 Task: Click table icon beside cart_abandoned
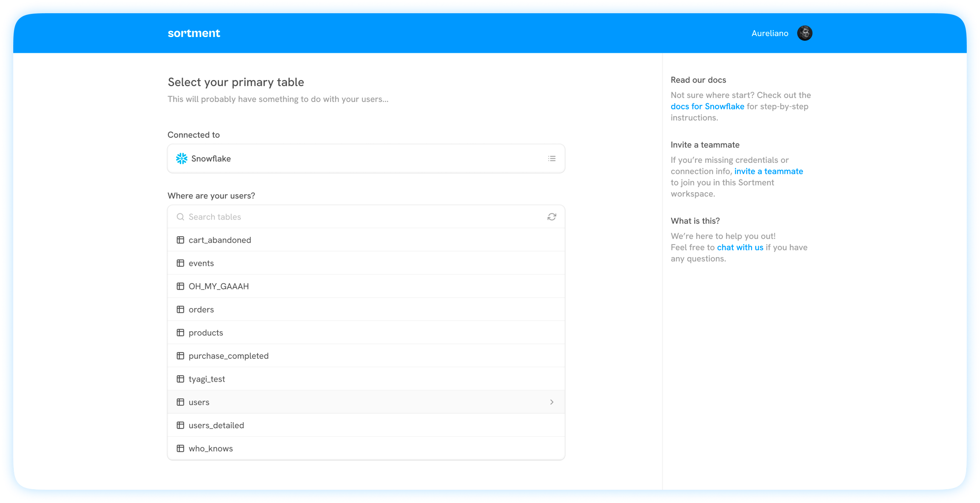(180, 240)
